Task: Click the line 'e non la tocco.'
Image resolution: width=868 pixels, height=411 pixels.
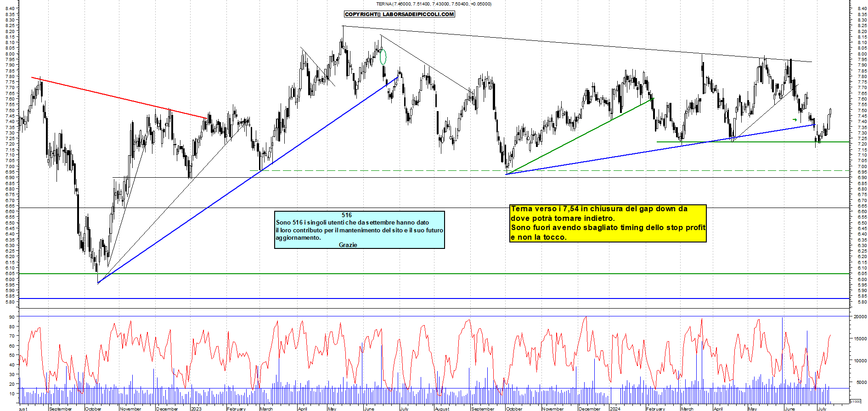Action: point(539,237)
